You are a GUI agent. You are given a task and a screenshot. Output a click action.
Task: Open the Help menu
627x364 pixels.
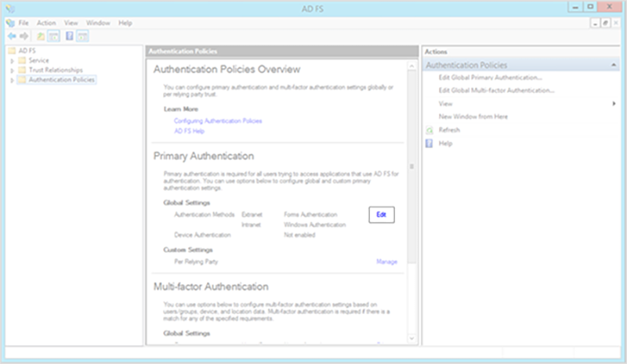125,23
